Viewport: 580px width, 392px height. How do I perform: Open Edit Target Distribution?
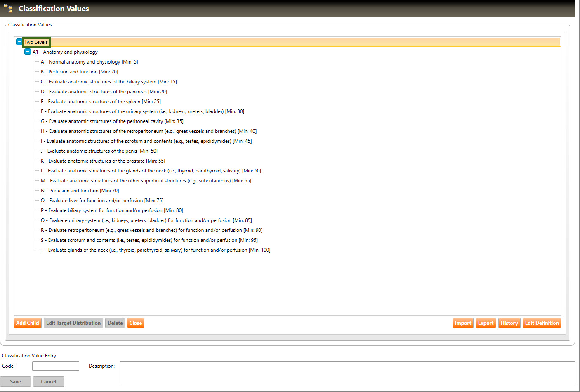click(x=73, y=323)
